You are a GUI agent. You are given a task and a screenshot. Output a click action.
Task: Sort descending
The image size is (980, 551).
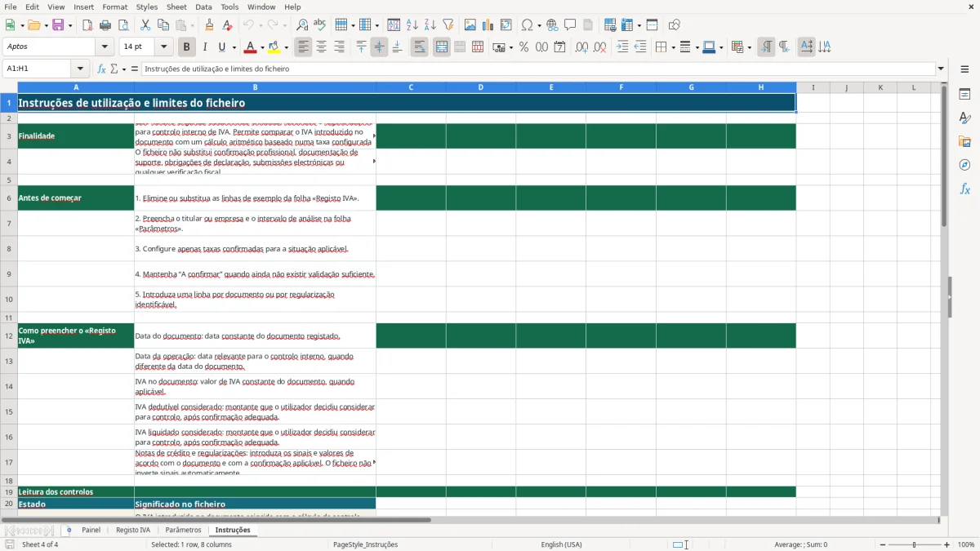pyautogui.click(x=430, y=25)
